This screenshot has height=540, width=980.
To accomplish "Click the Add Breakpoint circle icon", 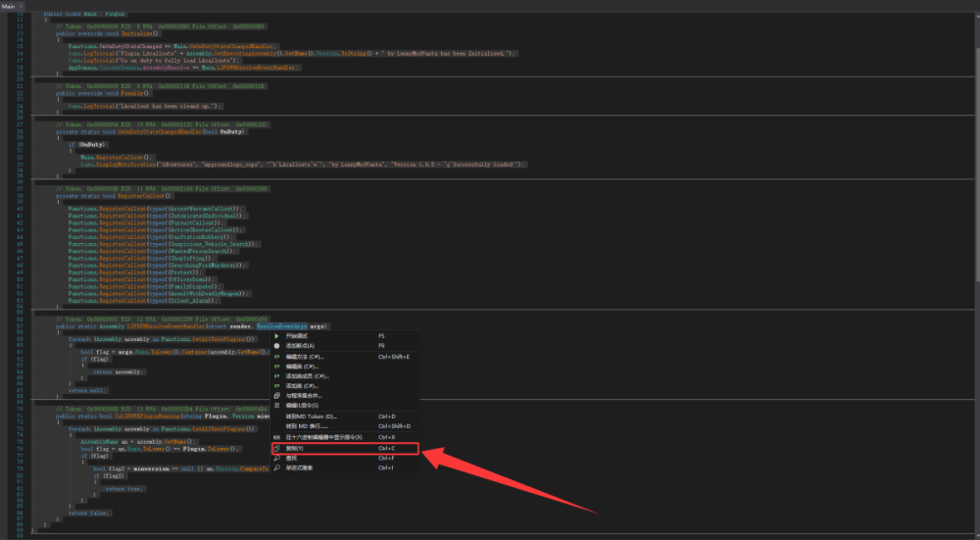I will point(277,346).
